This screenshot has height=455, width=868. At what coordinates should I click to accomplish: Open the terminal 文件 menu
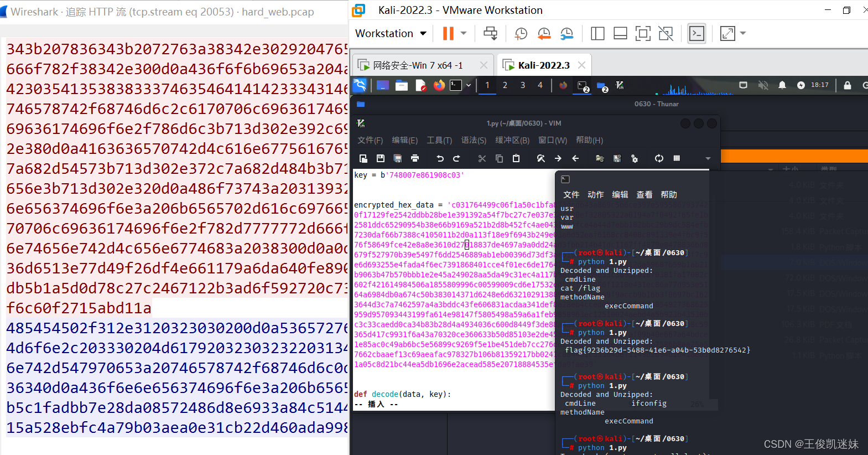pyautogui.click(x=571, y=195)
